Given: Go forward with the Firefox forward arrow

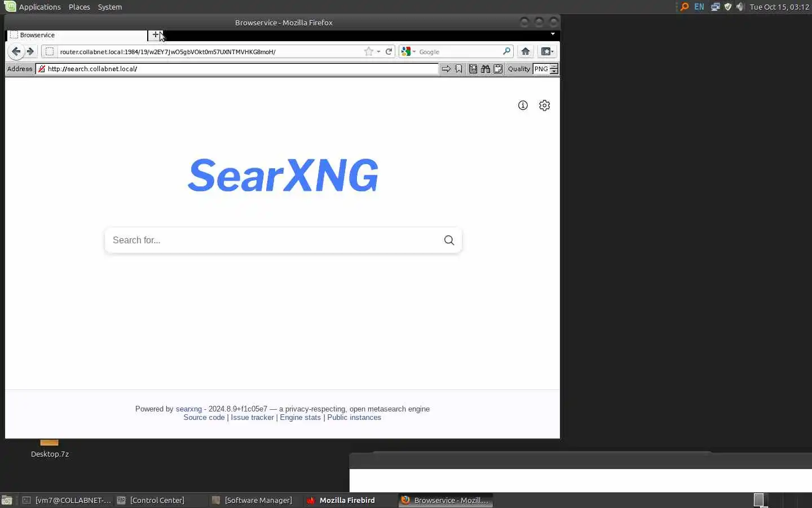Looking at the screenshot, I should pos(30,51).
